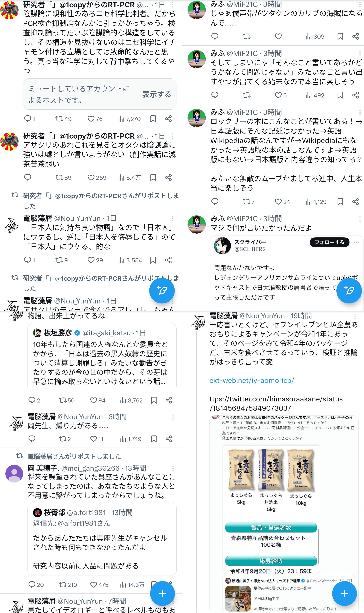The height and width of the screenshot is (613, 364).
Task: Open more options for みふ's first post
Action: coord(360,4)
